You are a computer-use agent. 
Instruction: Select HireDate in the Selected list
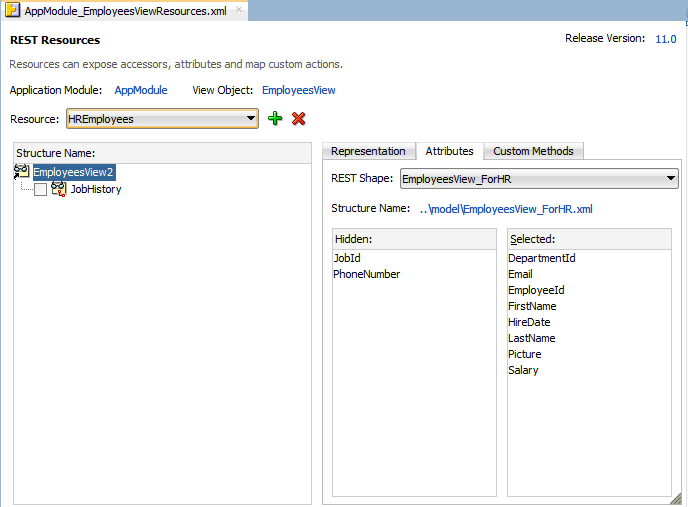point(529,322)
